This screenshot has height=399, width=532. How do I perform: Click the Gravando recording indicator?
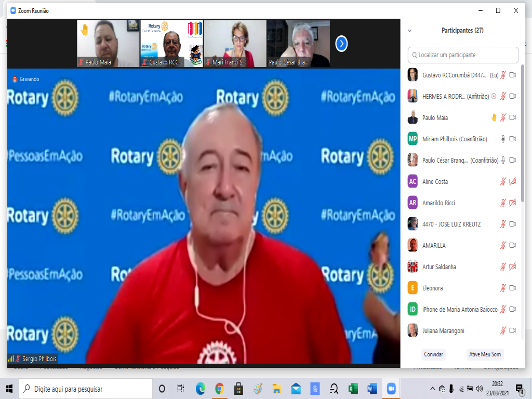tap(26, 79)
